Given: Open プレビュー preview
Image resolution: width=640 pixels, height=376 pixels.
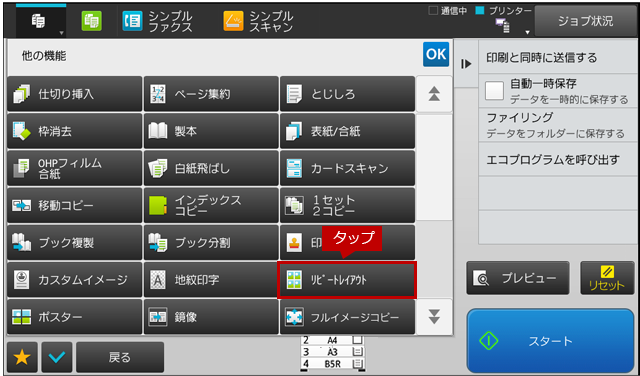Looking at the screenshot, I should pos(518,278).
